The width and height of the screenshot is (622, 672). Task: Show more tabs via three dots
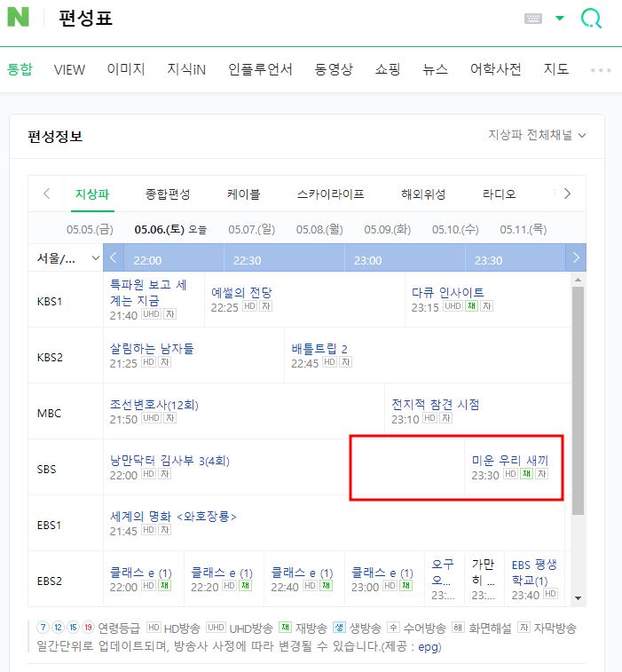(x=601, y=70)
